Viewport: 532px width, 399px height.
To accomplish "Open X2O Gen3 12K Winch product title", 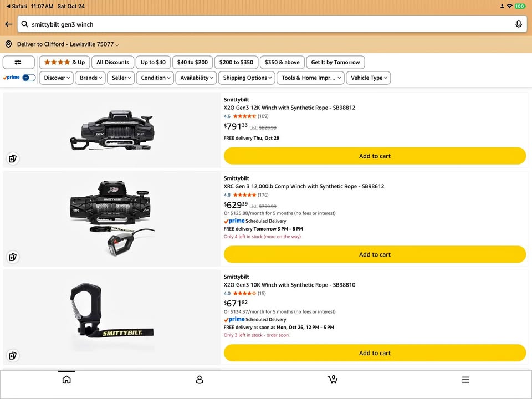I will click(289, 108).
